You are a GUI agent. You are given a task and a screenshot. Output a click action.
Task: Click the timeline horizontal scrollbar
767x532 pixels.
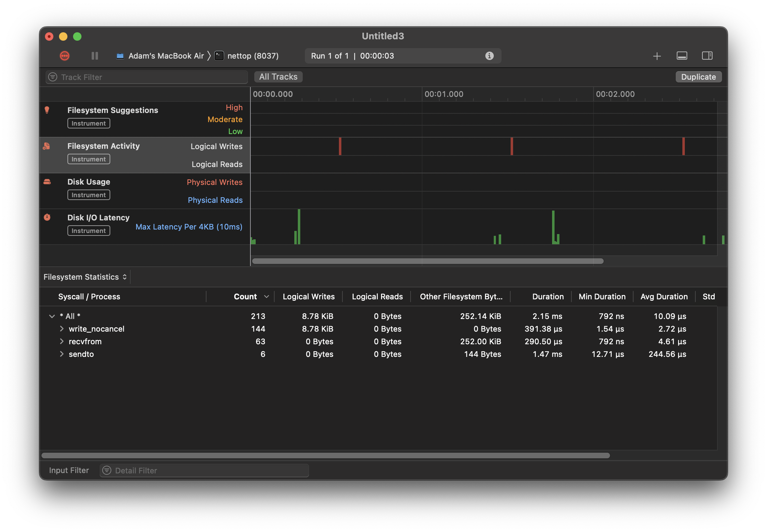point(428,261)
